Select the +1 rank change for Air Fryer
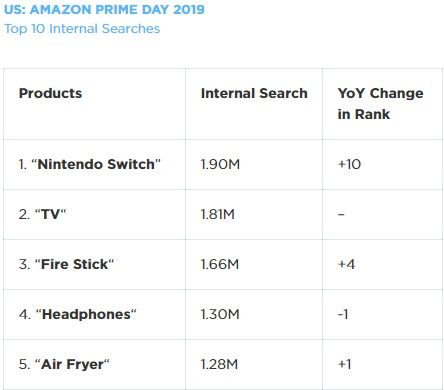444x390 pixels. (x=345, y=364)
